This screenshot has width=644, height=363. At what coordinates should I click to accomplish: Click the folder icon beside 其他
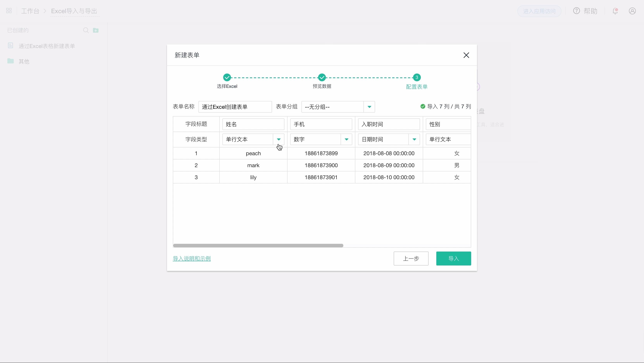tap(10, 61)
